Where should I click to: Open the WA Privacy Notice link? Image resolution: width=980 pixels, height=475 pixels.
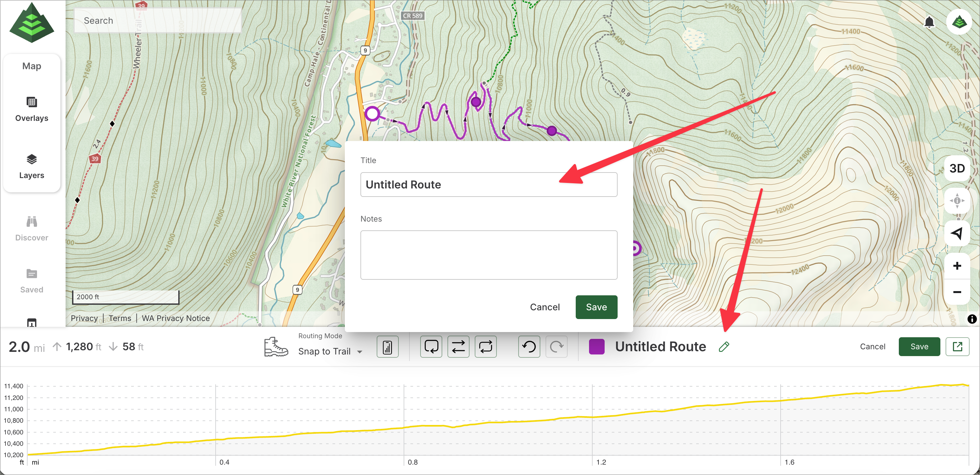(x=175, y=318)
